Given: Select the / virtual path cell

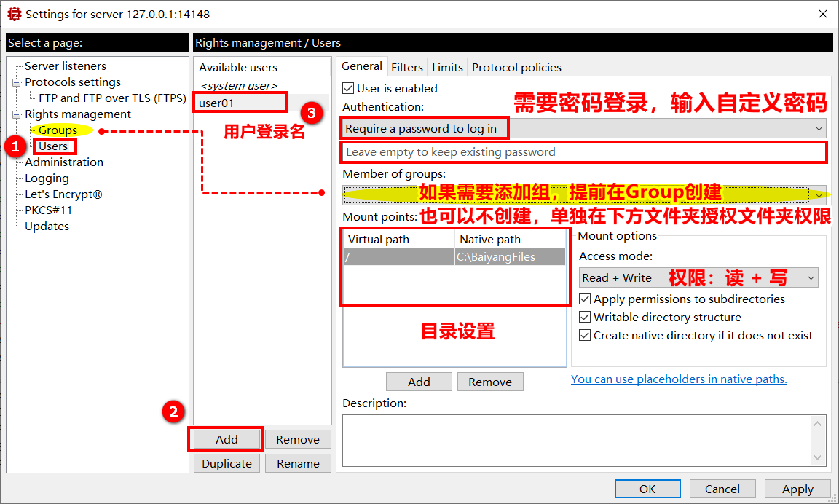Looking at the screenshot, I should 399,257.
